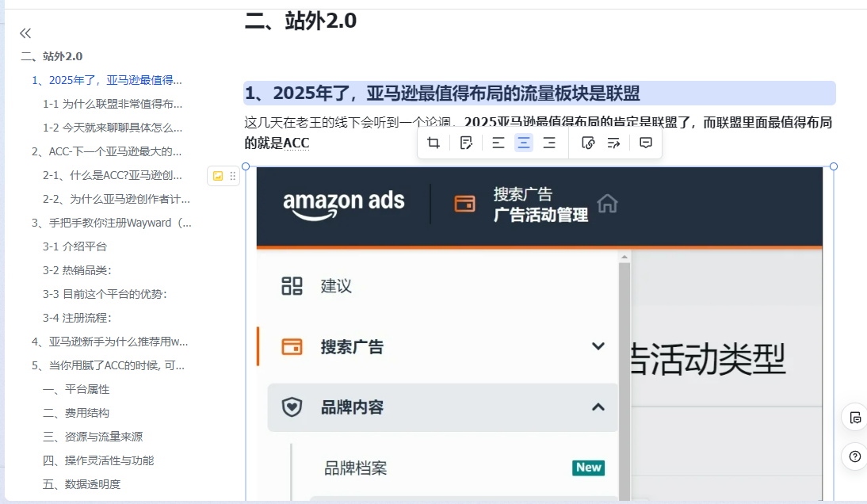Open the help icon on right edge

854,456
